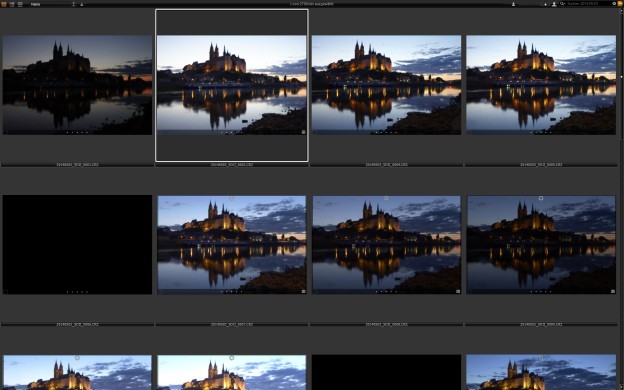This screenshot has height=390, width=624.
Task: Open the search settings gear icon
Action: pyautogui.click(x=614, y=4)
